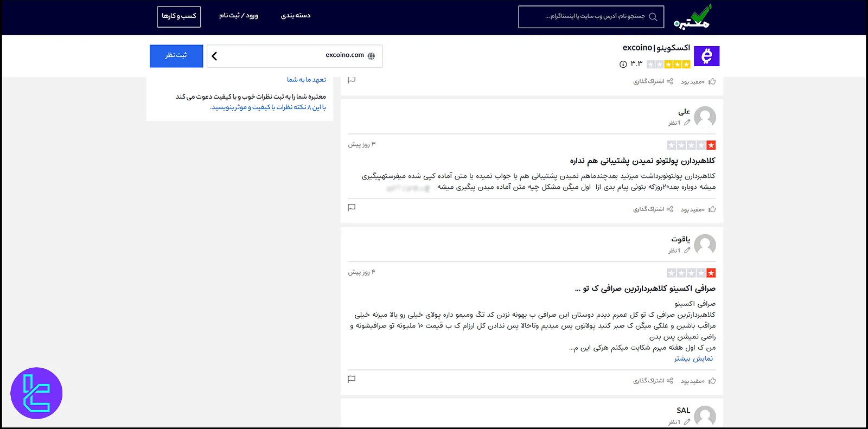Mark علی's review as مفید بود
Screen dimensions: 868x429
pyautogui.click(x=698, y=209)
